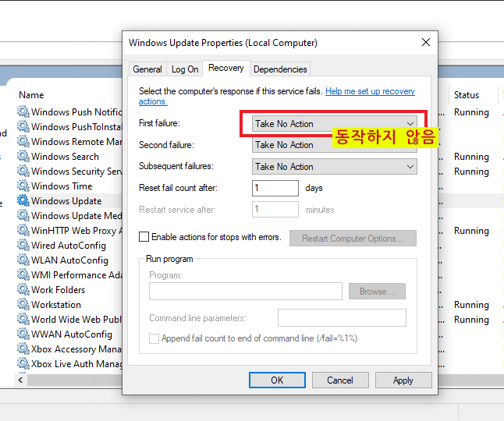The width and height of the screenshot is (504, 421).
Task: Click OK button in properties dialog
Action: 277,380
